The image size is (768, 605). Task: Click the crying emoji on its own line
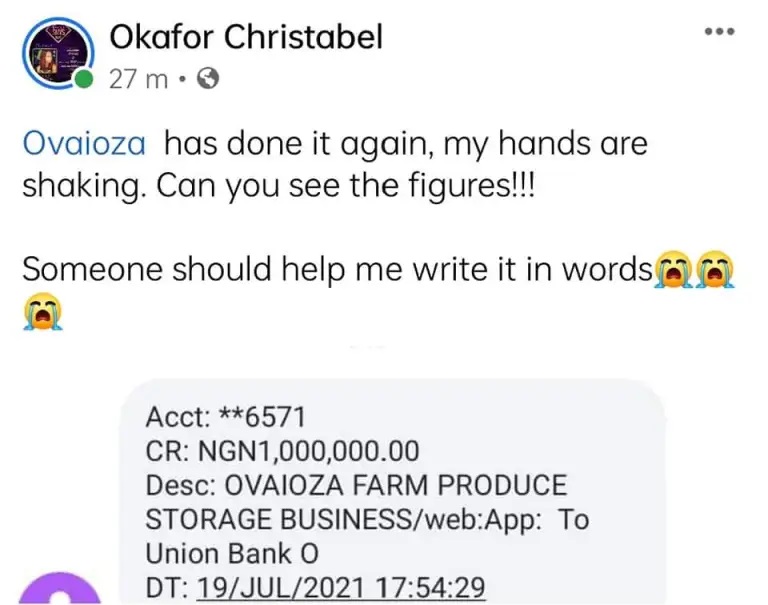tap(42, 313)
